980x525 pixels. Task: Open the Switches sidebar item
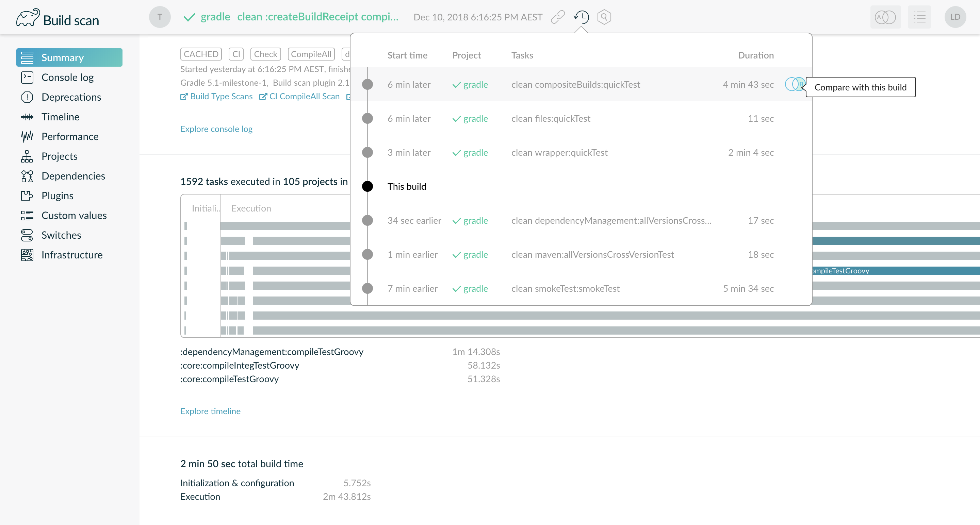(61, 235)
